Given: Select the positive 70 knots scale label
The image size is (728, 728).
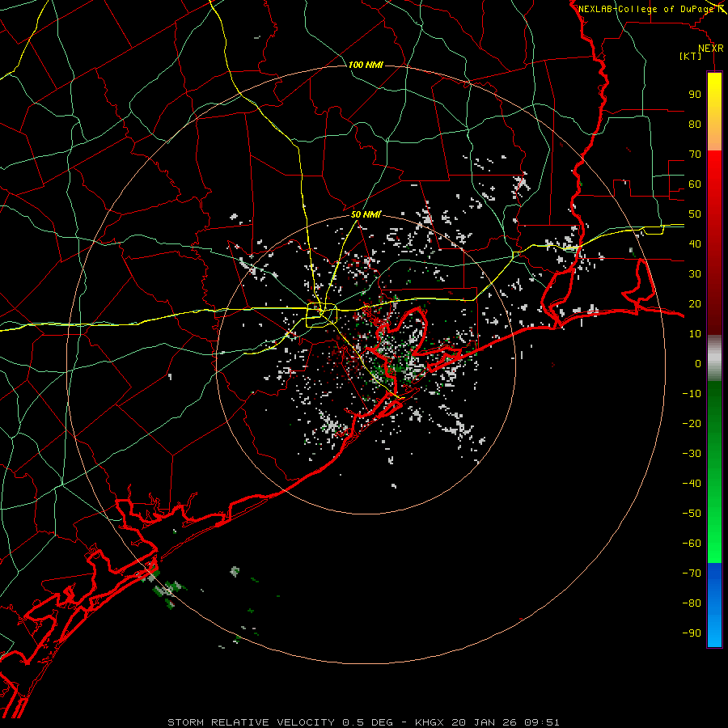Looking at the screenshot, I should 695,154.
